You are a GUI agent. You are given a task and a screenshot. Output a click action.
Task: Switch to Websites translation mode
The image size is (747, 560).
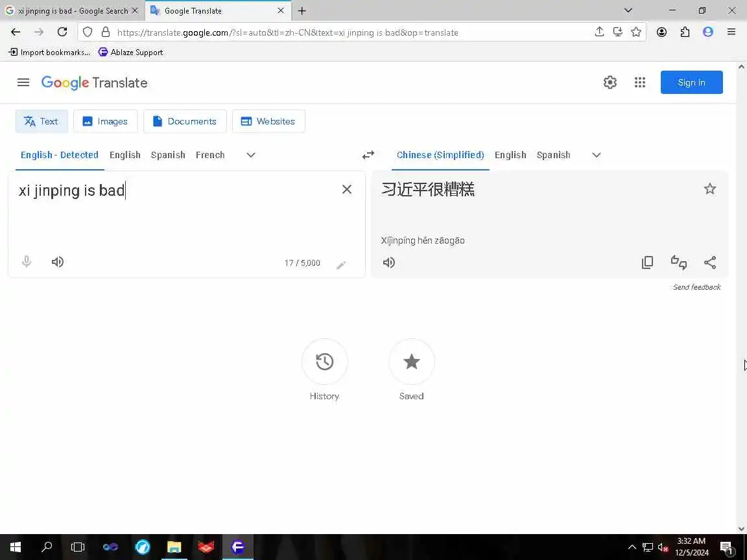pos(268,121)
